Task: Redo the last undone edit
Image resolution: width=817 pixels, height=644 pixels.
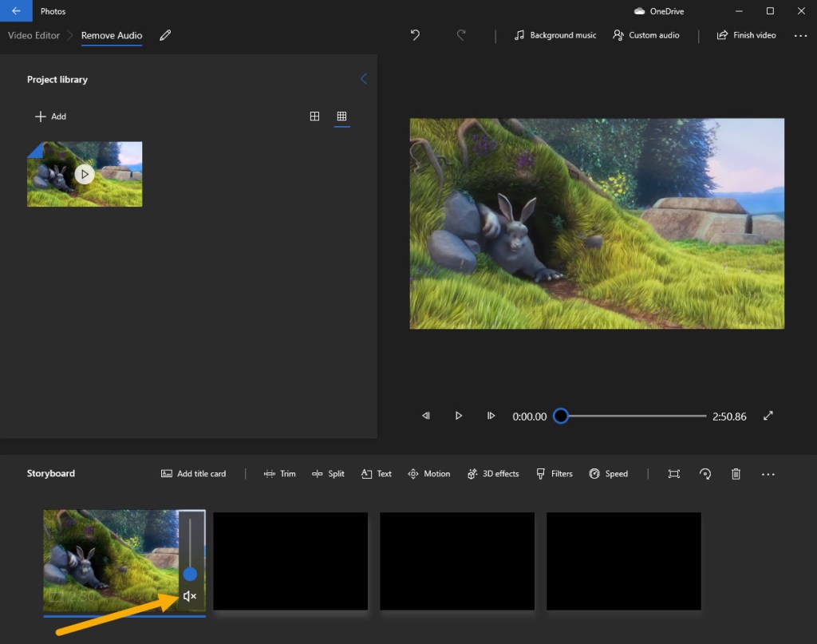Action: pos(461,35)
